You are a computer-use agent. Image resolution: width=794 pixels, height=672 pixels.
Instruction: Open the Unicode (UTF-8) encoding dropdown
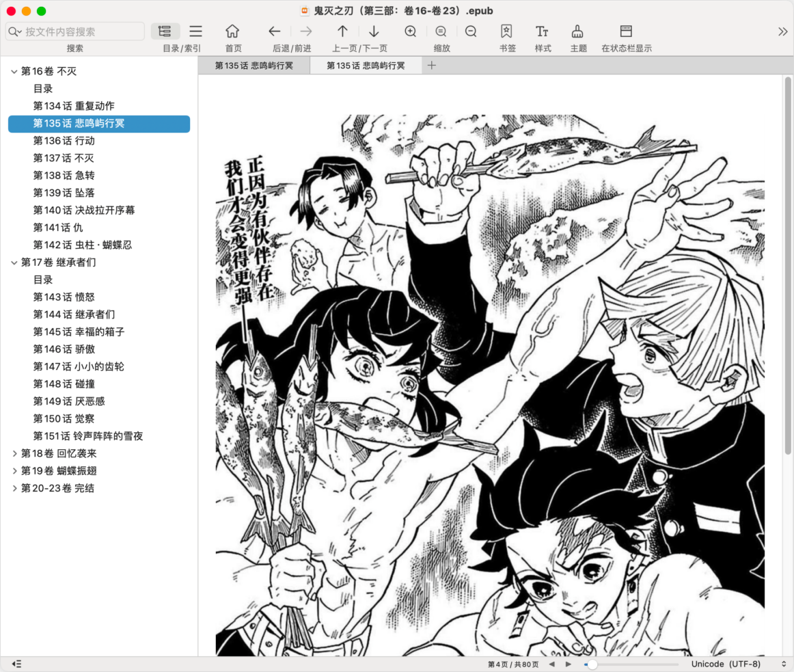(x=739, y=664)
